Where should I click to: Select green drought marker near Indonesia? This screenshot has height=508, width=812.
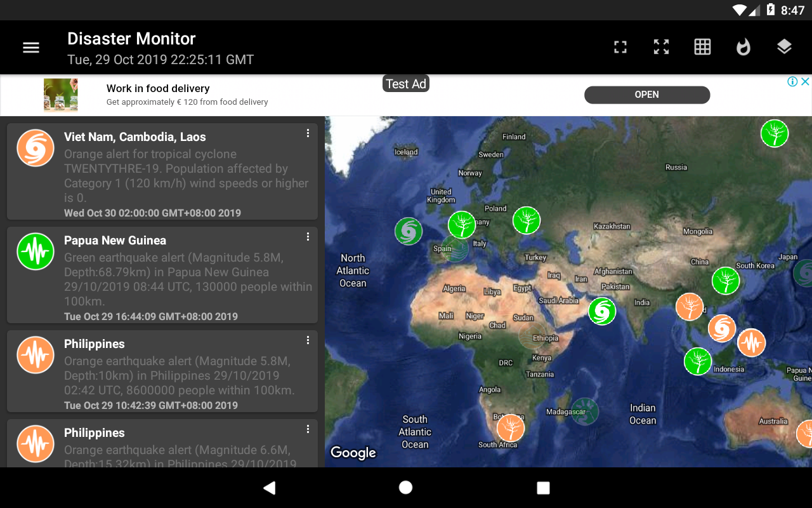[x=698, y=361]
